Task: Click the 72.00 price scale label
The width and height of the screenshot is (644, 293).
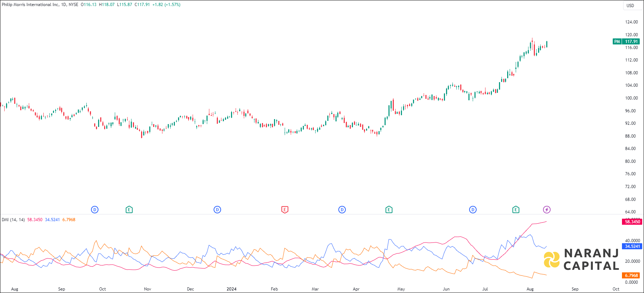Action: (630, 187)
